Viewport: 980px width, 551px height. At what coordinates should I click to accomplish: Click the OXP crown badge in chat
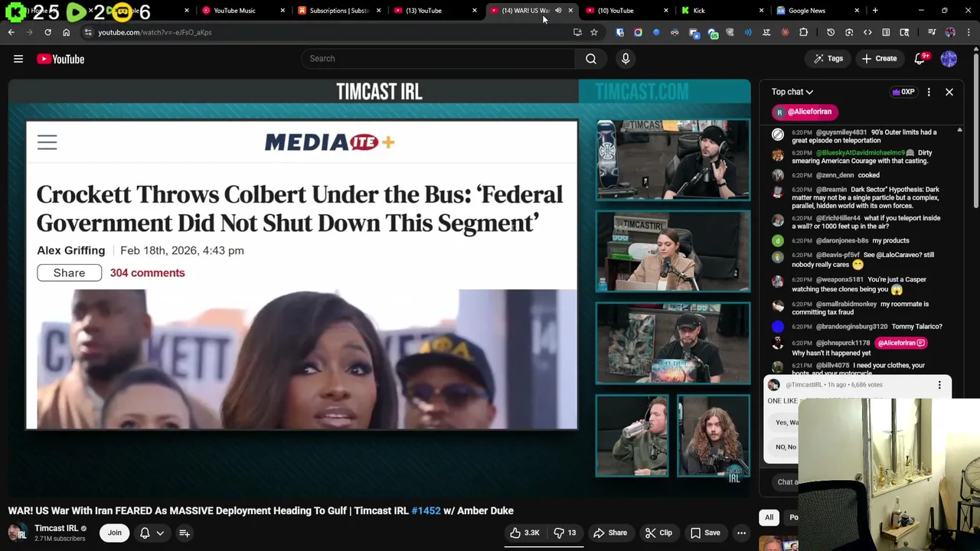903,92
